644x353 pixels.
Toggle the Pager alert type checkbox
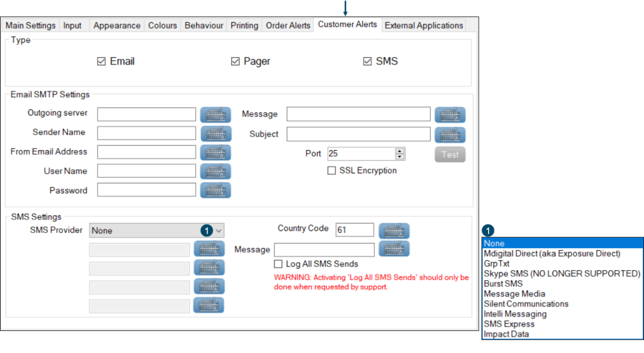(x=236, y=62)
